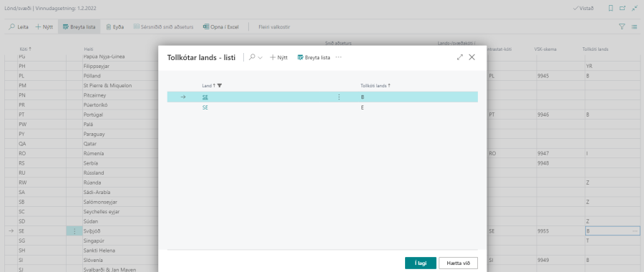Image resolution: width=644 pixels, height=272 pixels.
Task: Click Breyta lista in the dialog
Action: tap(314, 57)
